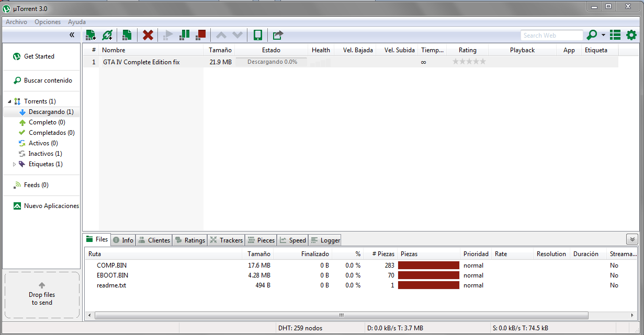Stop the torrent with red square icon
This screenshot has height=335, width=644.
coord(201,35)
